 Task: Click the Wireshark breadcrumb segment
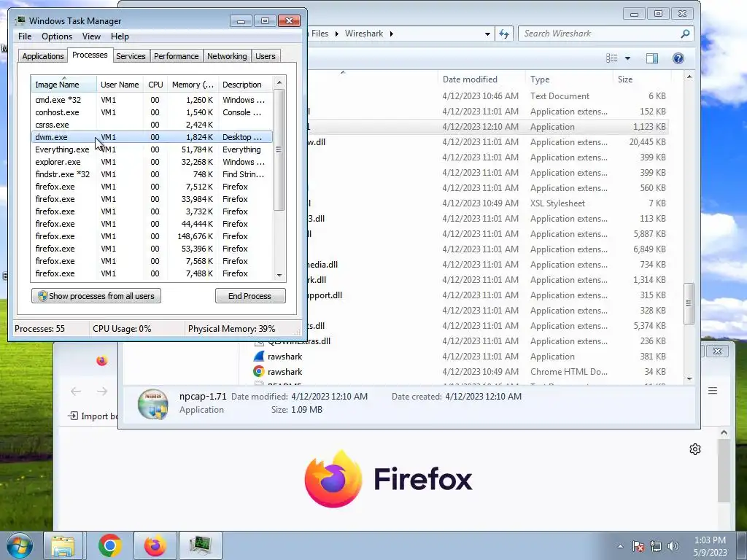(364, 34)
